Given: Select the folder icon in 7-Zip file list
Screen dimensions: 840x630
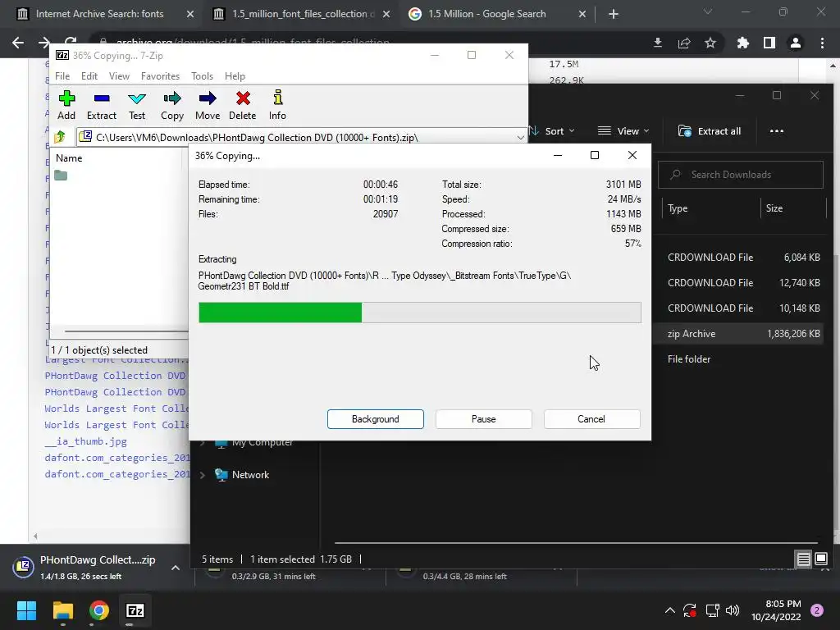Looking at the screenshot, I should point(61,176).
